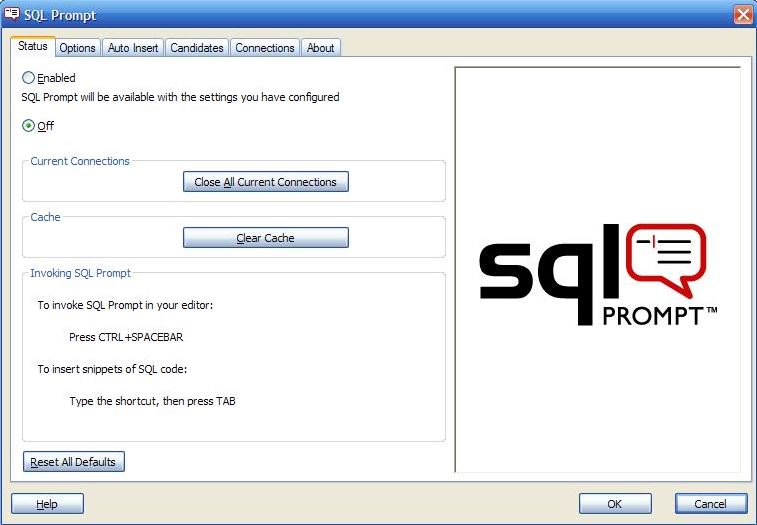This screenshot has height=525, width=757.
Task: Dismiss the dialog with Cancel
Action: pyautogui.click(x=711, y=504)
